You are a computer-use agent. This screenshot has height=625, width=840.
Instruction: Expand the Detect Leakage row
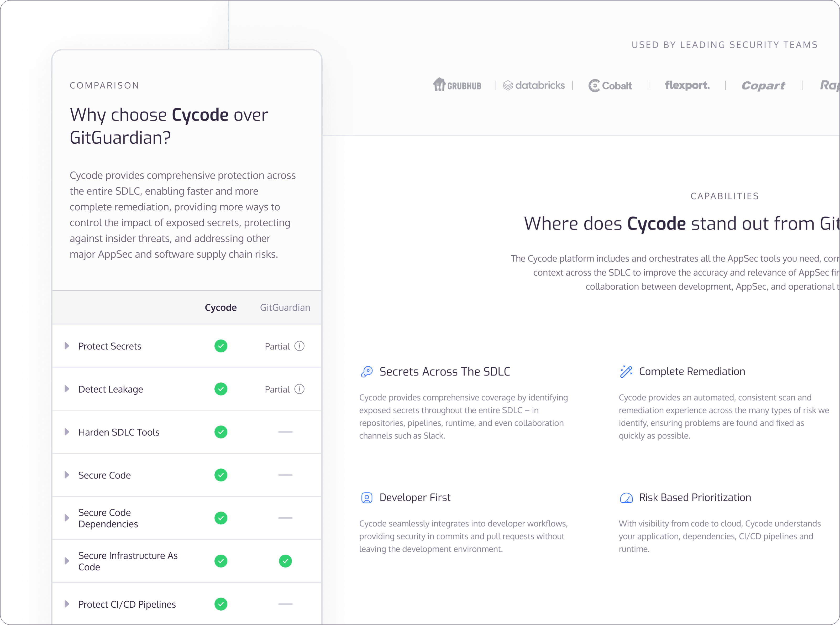click(x=67, y=389)
